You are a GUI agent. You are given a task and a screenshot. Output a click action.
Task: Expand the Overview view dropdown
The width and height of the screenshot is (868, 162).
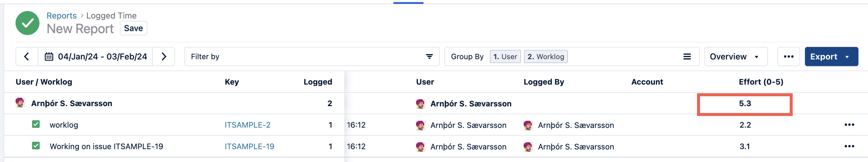point(736,56)
